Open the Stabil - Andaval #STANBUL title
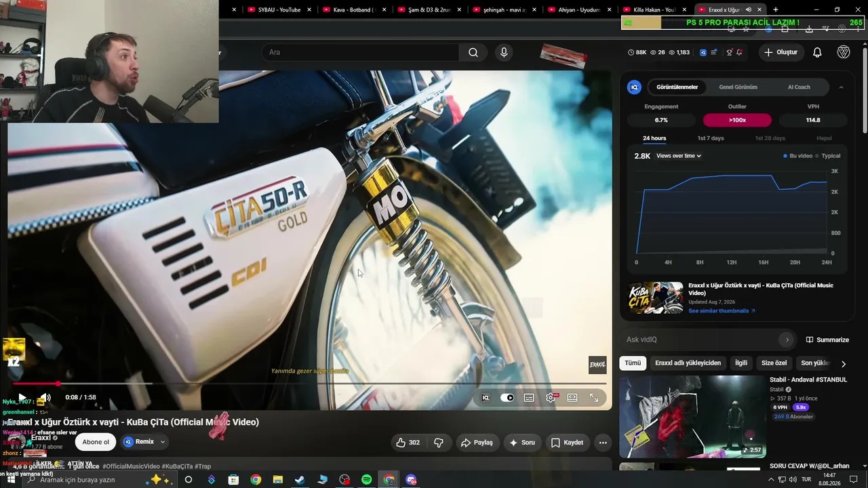The height and width of the screenshot is (488, 868). point(808,380)
